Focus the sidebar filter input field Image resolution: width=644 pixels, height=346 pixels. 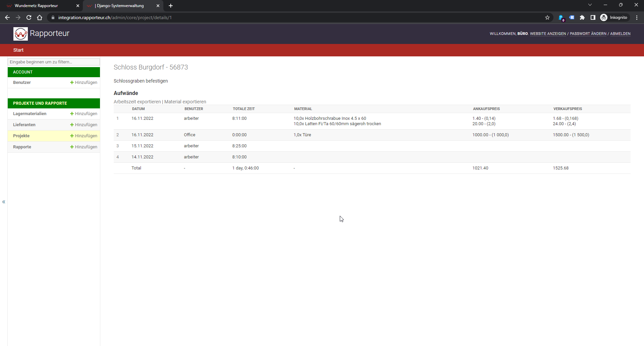54,62
